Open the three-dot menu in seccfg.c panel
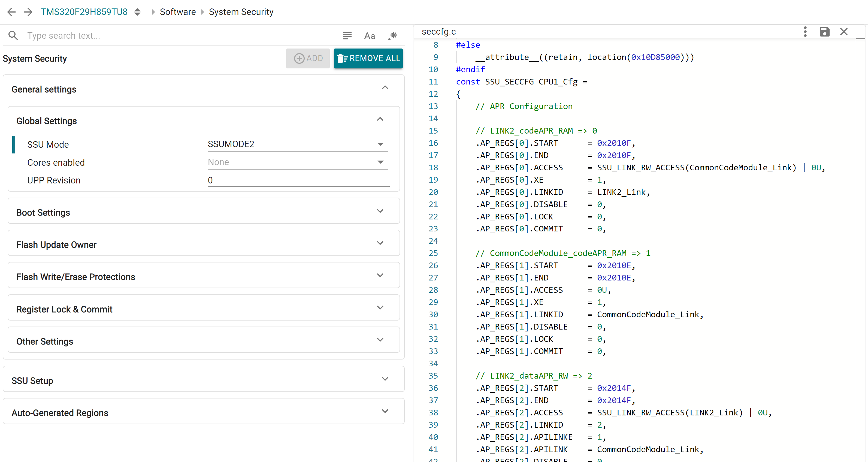The height and width of the screenshot is (462, 868). (805, 31)
